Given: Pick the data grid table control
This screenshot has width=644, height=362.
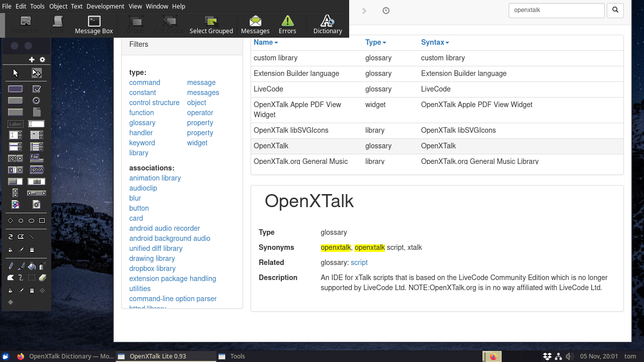Looking at the screenshot, I should pos(37,135).
